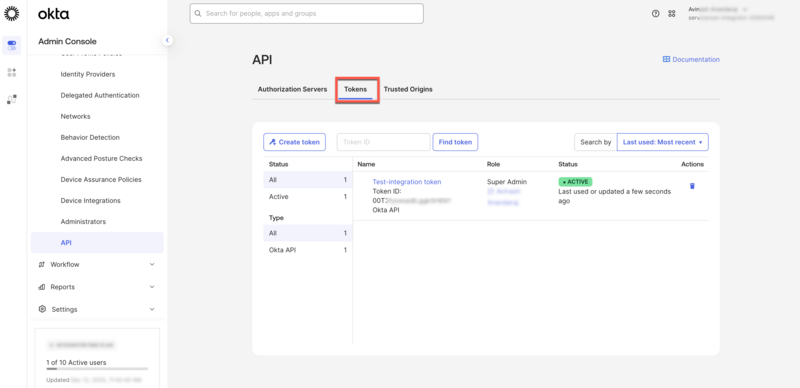Screen dimensions: 800x388
Task: Click the active users progress bar
Action: pyautogui.click(x=97, y=369)
